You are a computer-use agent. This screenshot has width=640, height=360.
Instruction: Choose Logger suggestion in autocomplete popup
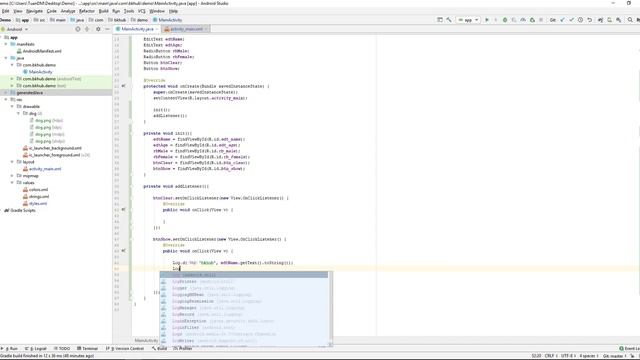244,288
